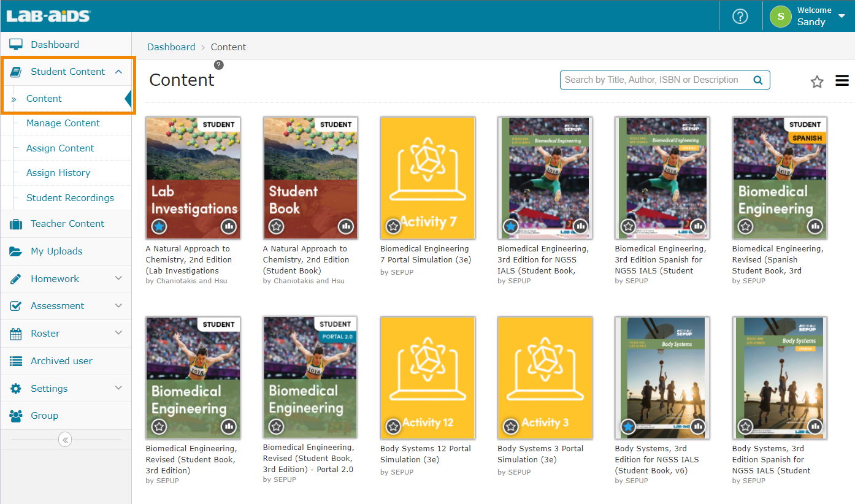
Task: Open the Welcome Sandy user dropdown
Action: [x=840, y=17]
